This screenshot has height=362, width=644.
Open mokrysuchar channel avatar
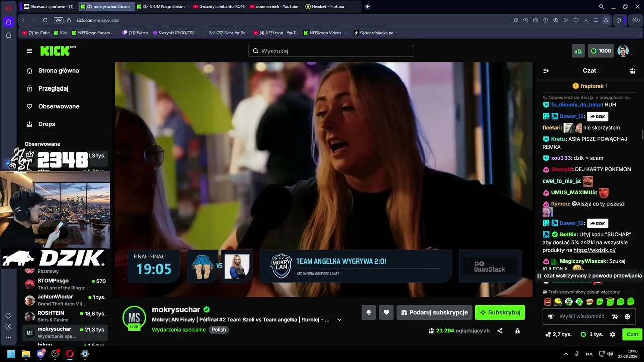pos(134,318)
